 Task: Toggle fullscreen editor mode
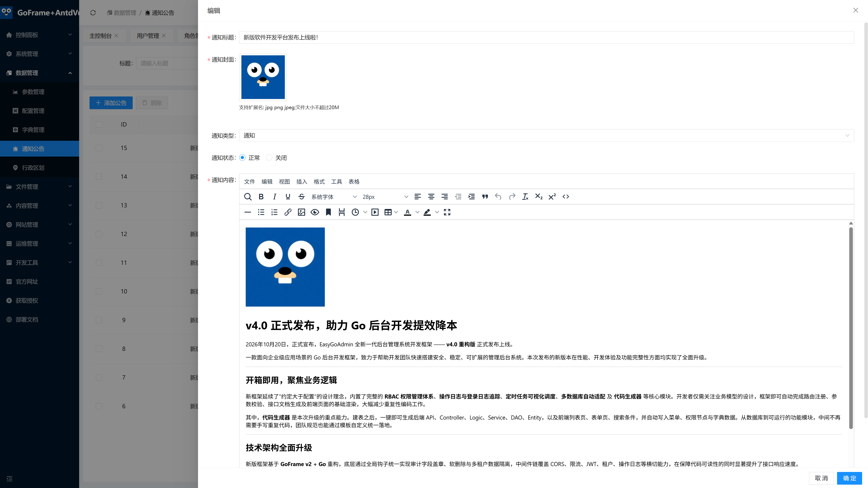(x=447, y=212)
